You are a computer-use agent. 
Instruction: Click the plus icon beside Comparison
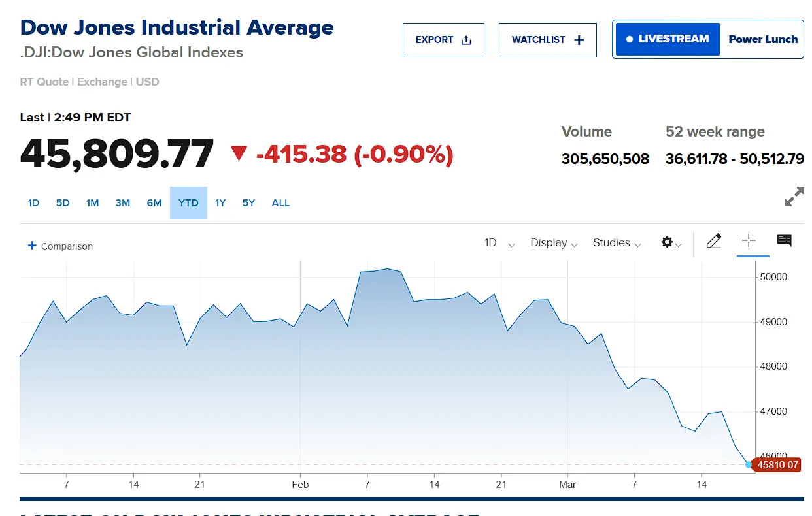pos(31,246)
